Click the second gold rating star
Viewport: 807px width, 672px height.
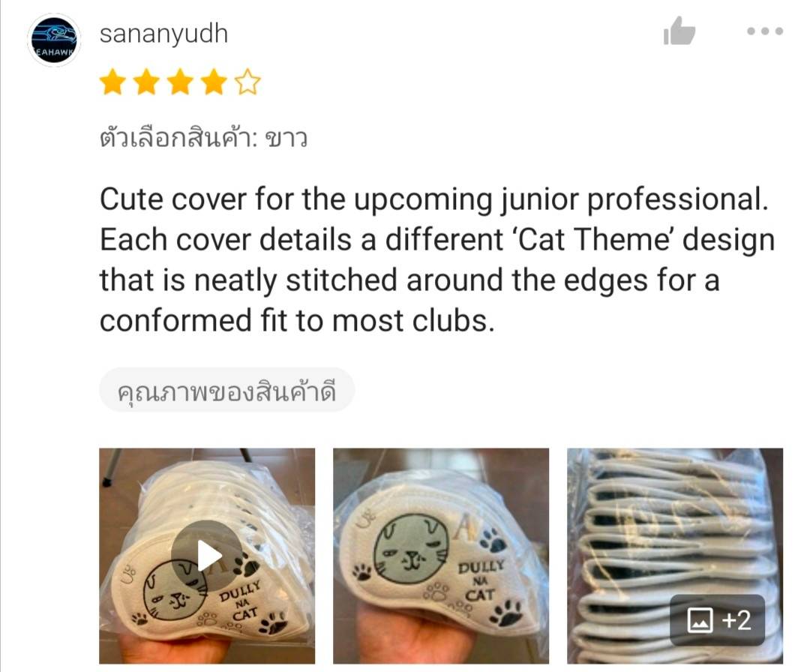click(x=147, y=82)
